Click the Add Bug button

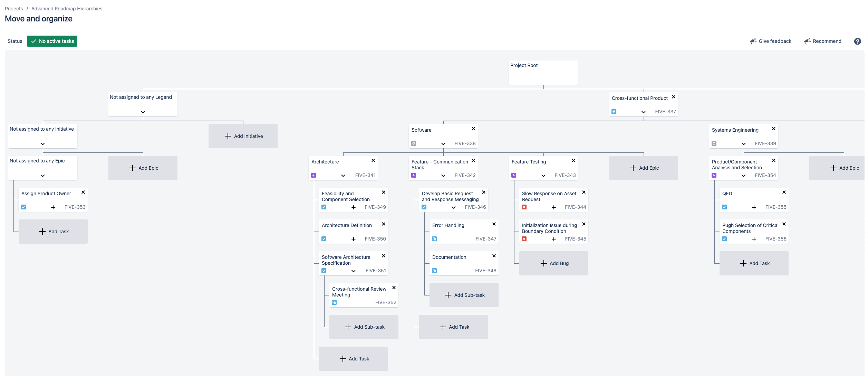point(554,263)
